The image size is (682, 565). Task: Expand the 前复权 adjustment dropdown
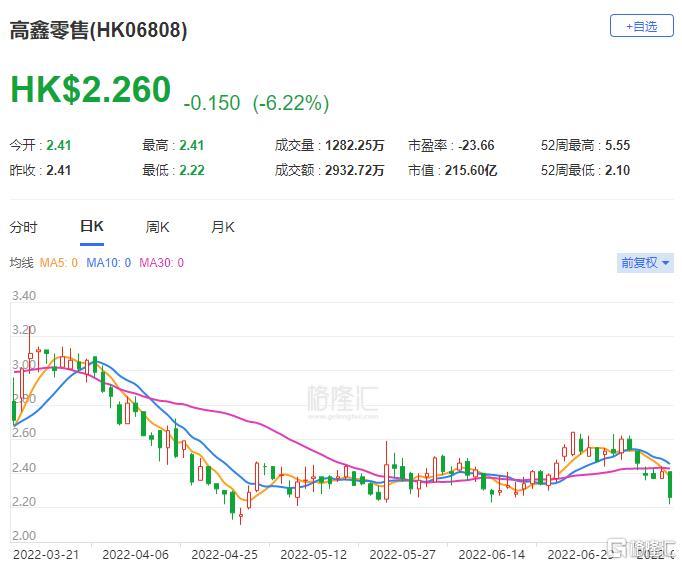click(x=645, y=263)
